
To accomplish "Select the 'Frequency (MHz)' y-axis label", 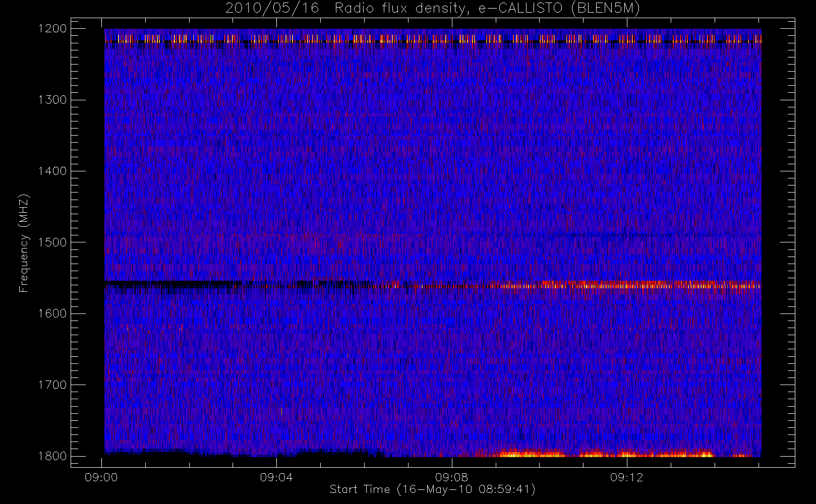I will 23,243.
